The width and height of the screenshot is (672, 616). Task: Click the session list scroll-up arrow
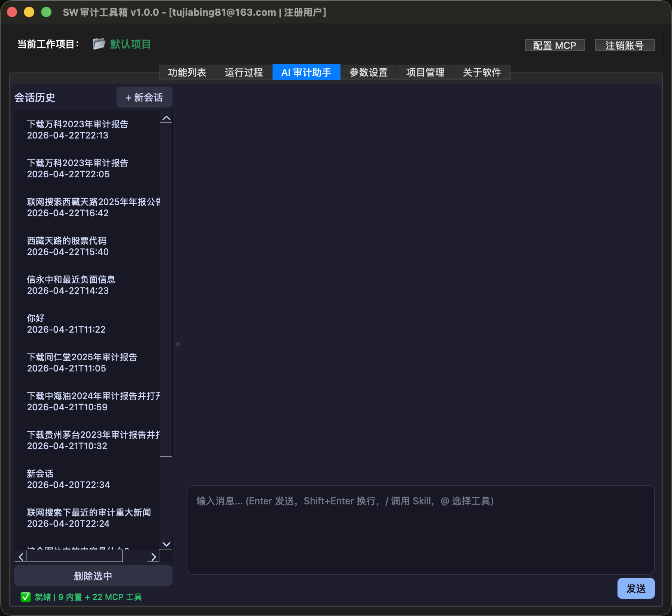pyautogui.click(x=166, y=117)
